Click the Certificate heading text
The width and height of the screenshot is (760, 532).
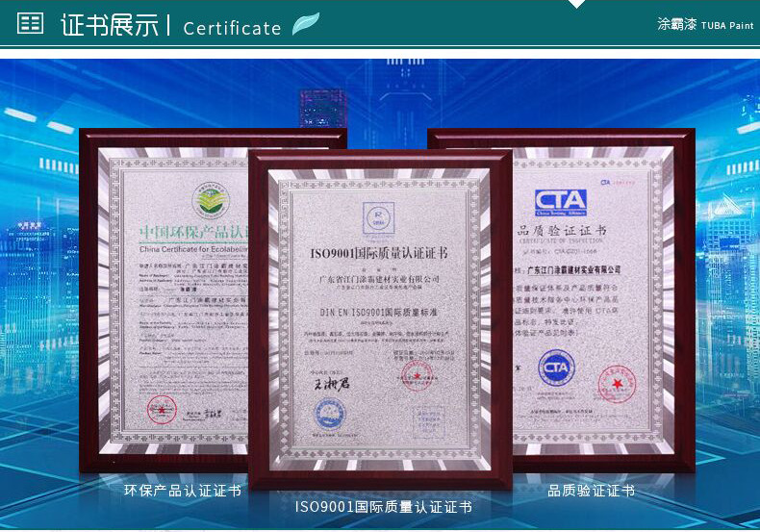pyautogui.click(x=232, y=28)
